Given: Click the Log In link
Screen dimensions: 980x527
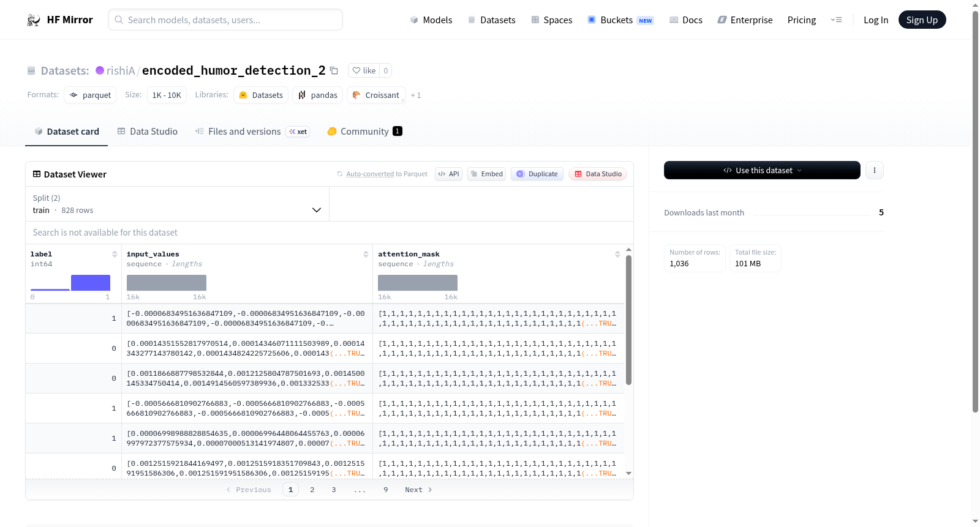Looking at the screenshot, I should point(876,20).
